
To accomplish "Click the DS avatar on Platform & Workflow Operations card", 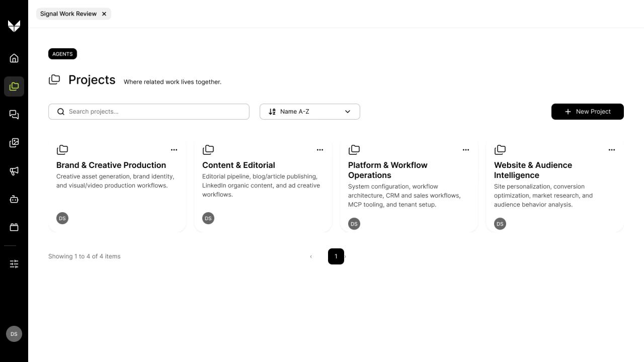I will coord(354,224).
